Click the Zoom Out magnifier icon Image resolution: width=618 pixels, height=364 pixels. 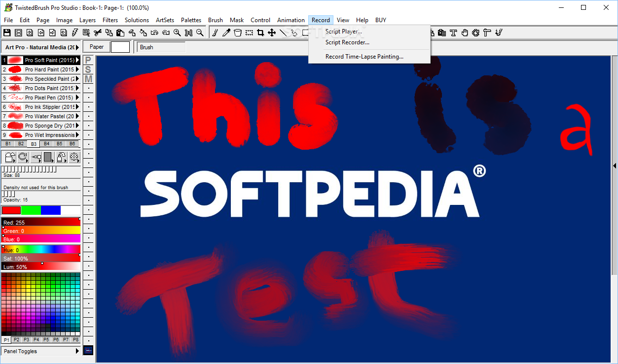tap(200, 33)
